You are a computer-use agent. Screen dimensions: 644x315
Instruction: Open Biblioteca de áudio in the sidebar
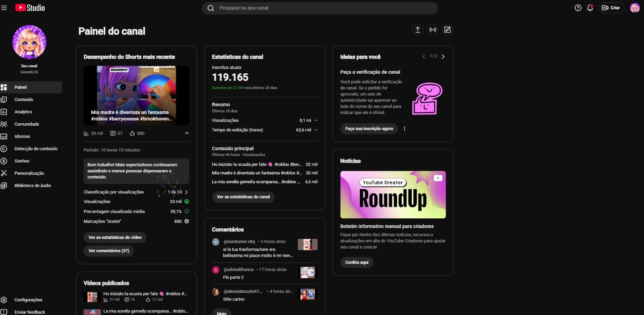pyautogui.click(x=31, y=185)
